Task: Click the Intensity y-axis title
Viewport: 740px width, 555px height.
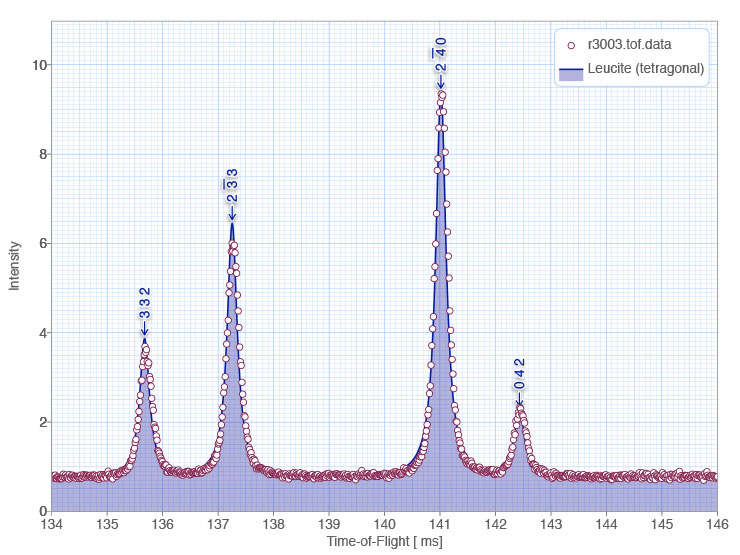Action: 14,265
